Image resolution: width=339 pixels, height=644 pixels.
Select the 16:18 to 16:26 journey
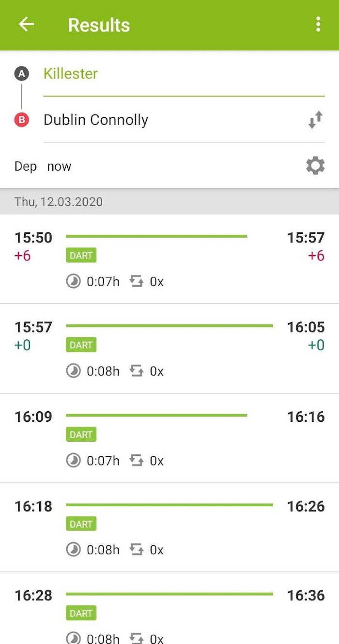(169, 528)
